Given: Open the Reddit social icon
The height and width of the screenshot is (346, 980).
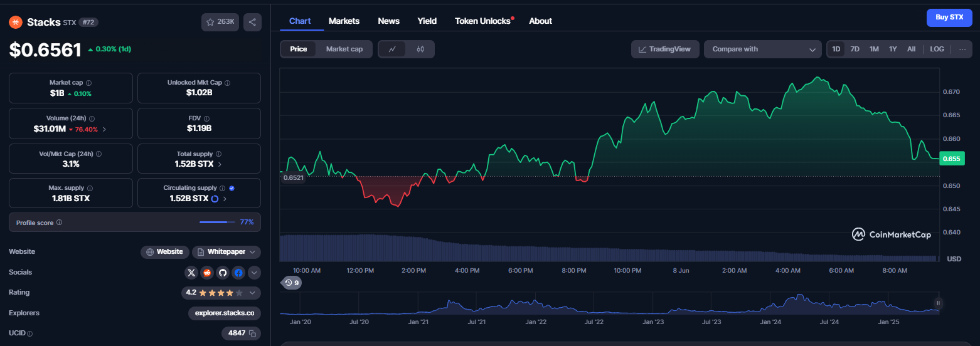Looking at the screenshot, I should pos(207,273).
